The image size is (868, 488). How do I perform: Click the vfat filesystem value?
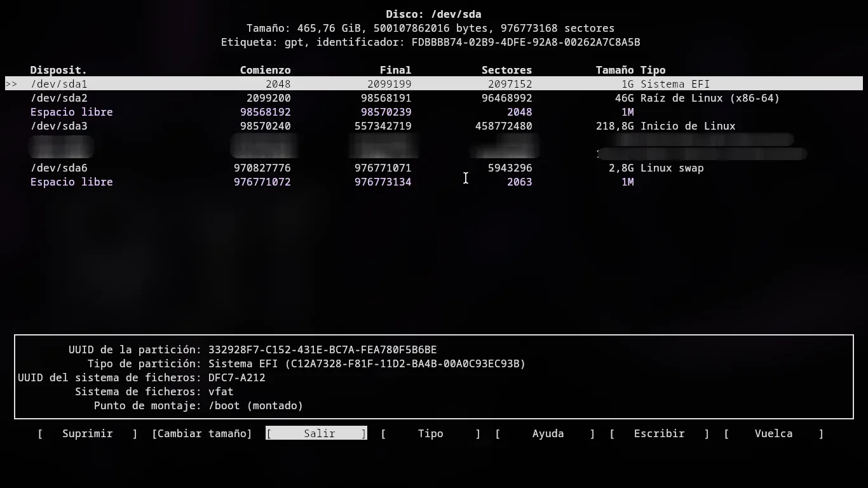[x=220, y=391]
